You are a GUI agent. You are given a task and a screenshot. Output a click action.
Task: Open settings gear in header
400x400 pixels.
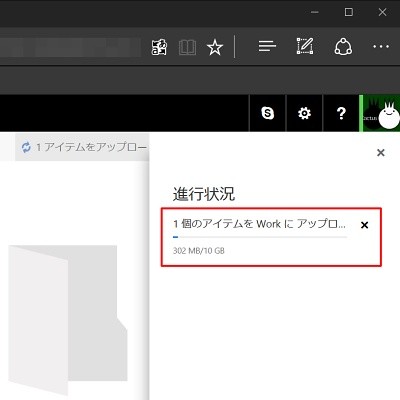(304, 113)
